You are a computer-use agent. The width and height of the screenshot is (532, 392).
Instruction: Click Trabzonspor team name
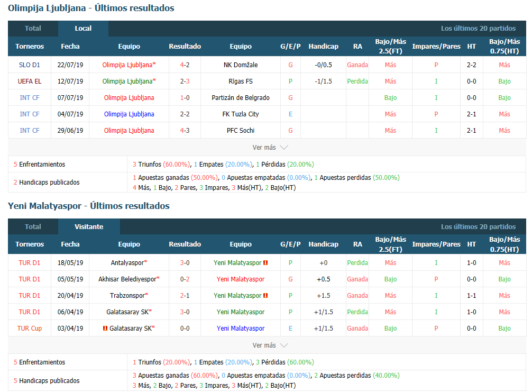127,296
